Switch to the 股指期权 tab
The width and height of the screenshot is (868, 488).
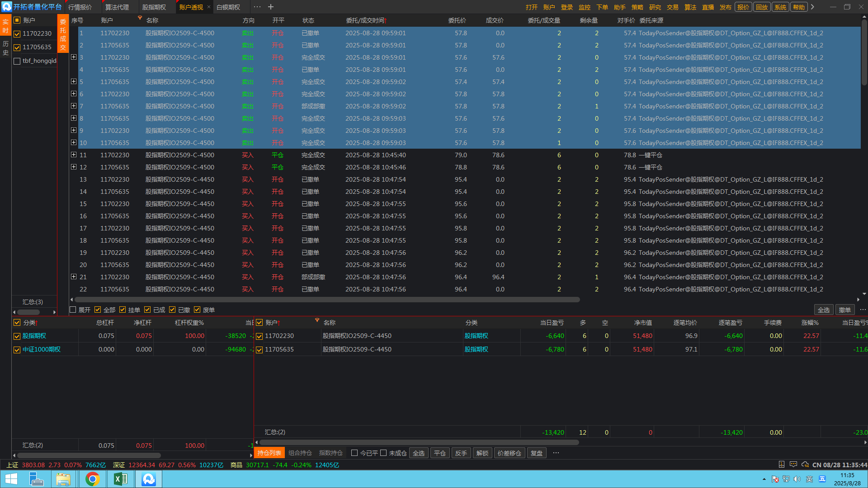pos(154,7)
